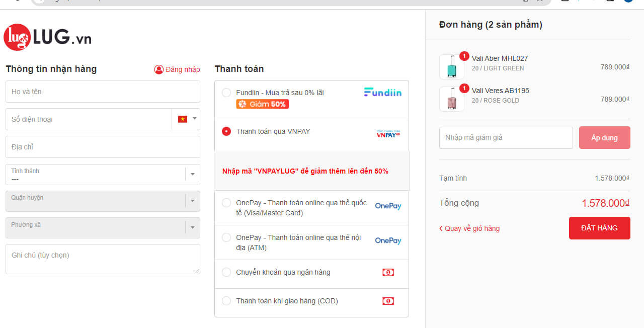Click the LUG.vn logo
644x328 pixels.
pos(48,37)
